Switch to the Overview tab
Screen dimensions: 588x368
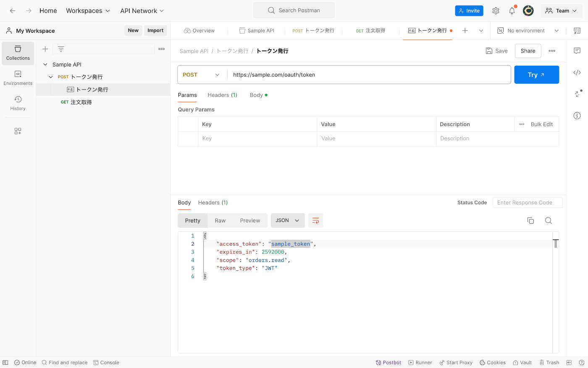coord(199,31)
